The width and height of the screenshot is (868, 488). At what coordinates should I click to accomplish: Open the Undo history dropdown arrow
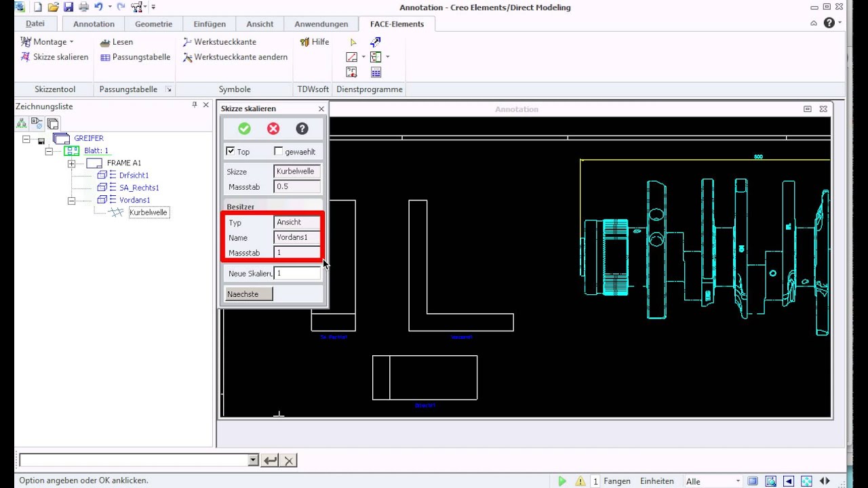(108, 7)
